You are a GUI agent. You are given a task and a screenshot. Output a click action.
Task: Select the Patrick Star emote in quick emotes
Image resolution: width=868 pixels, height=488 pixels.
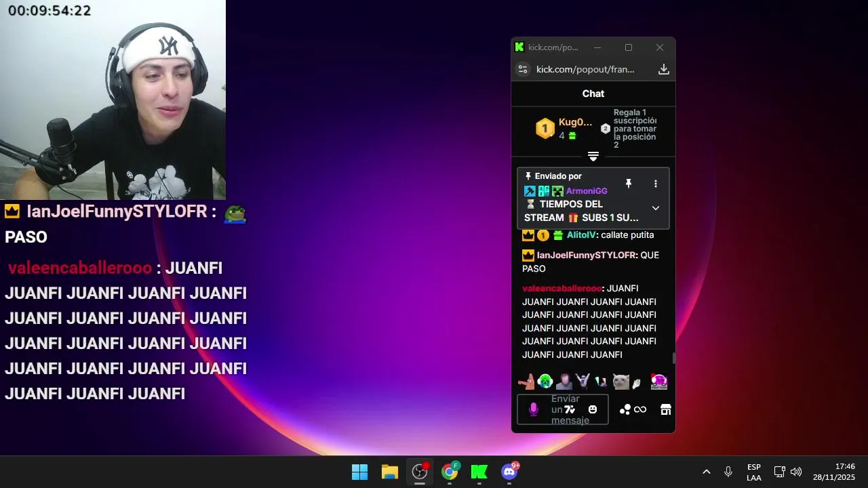(526, 382)
